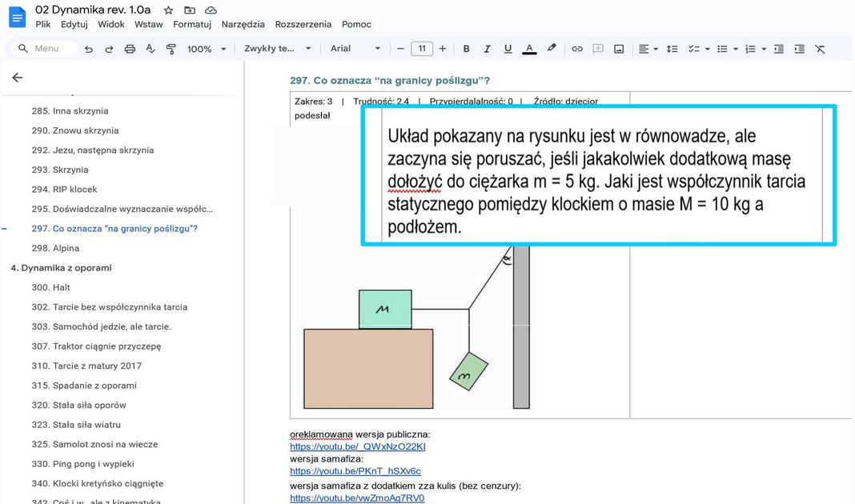The width and height of the screenshot is (855, 504).
Task: Click the highlight color marker icon
Action: pyautogui.click(x=552, y=49)
